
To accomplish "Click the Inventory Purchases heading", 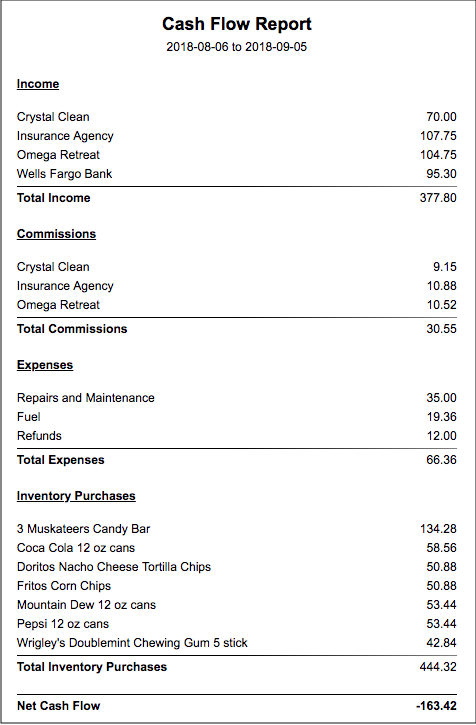I will tap(76, 496).
